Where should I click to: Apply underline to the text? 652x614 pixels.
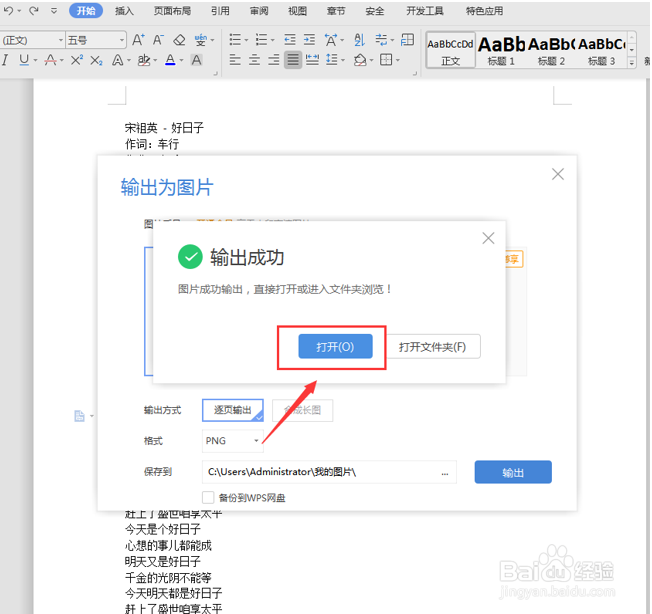(24, 60)
